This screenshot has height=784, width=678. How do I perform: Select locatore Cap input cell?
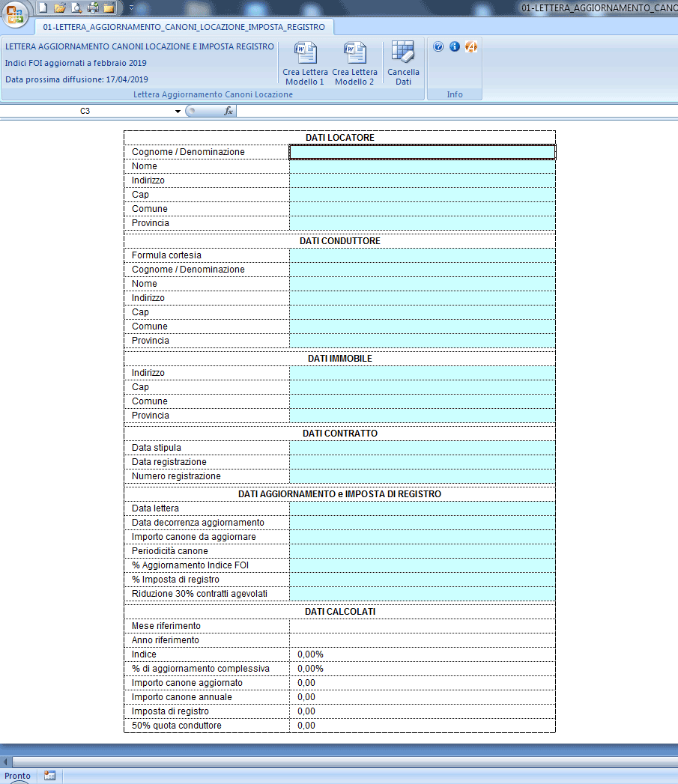423,195
